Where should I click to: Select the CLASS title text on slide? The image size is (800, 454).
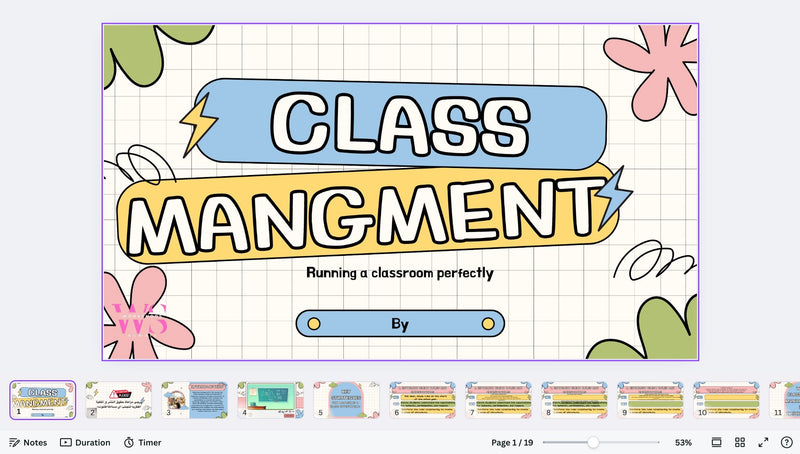[401, 124]
